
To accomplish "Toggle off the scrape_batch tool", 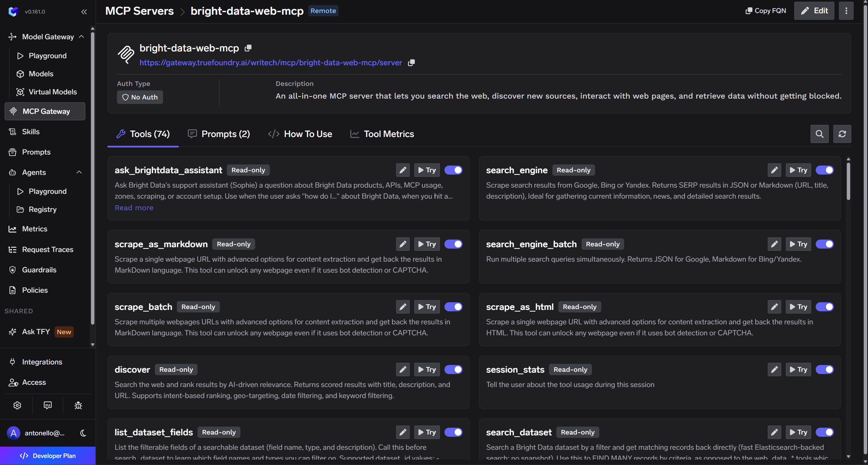I will (453, 307).
